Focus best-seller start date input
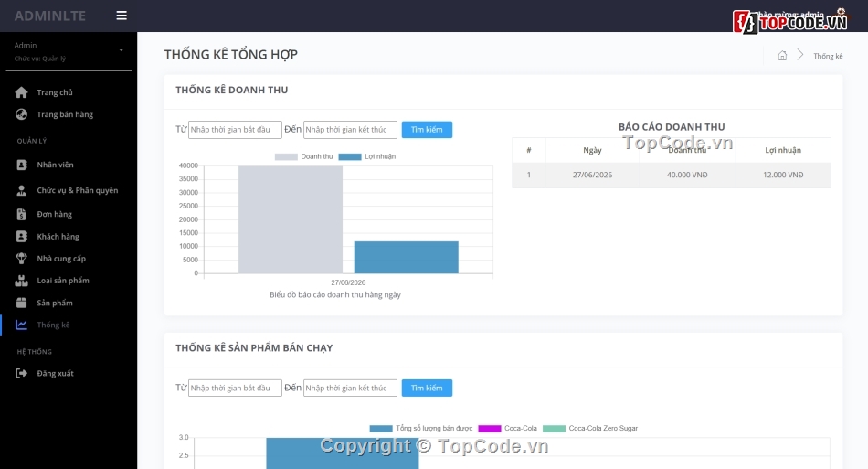This screenshot has width=868, height=469. [x=235, y=389]
